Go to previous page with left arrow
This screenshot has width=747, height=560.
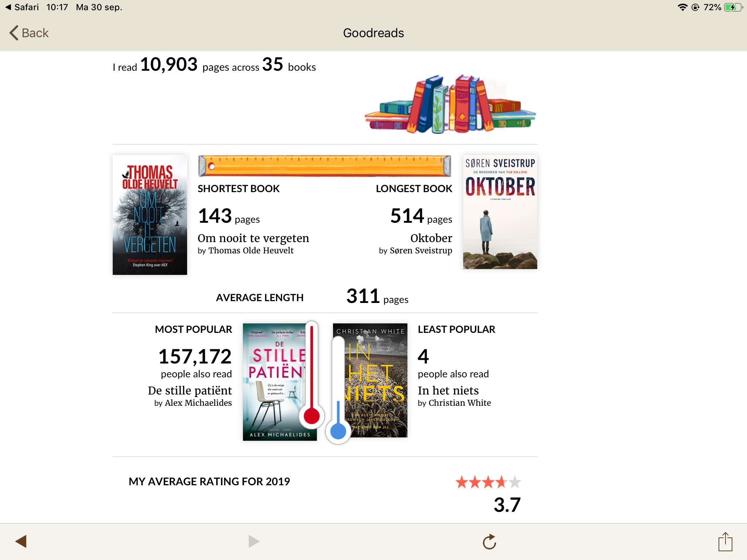click(x=21, y=541)
